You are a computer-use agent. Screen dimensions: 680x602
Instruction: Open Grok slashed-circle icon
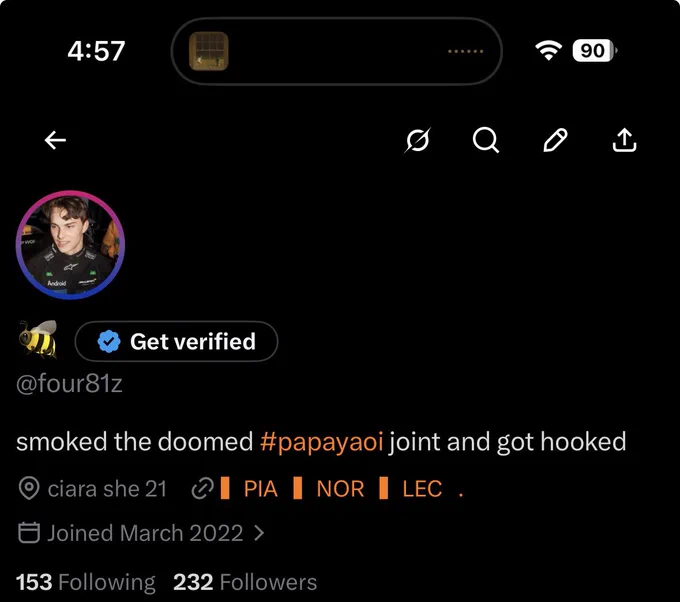(418, 140)
